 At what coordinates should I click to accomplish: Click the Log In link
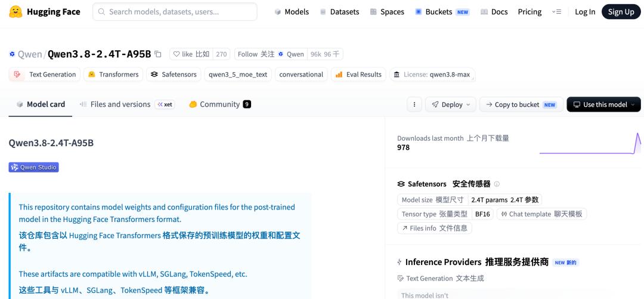(585, 12)
